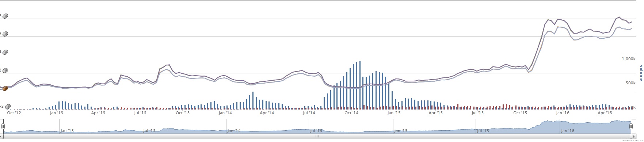
Task: Click the Jan '13 label on the main chart axis
Action: point(57,113)
